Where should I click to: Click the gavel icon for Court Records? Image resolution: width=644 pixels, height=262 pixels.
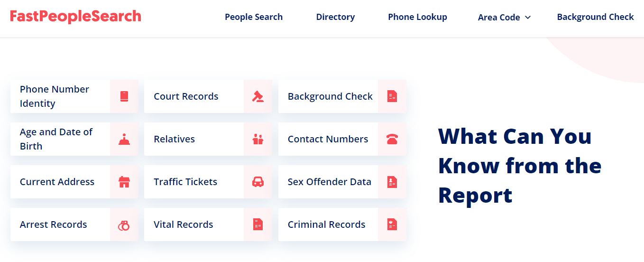coord(258,96)
